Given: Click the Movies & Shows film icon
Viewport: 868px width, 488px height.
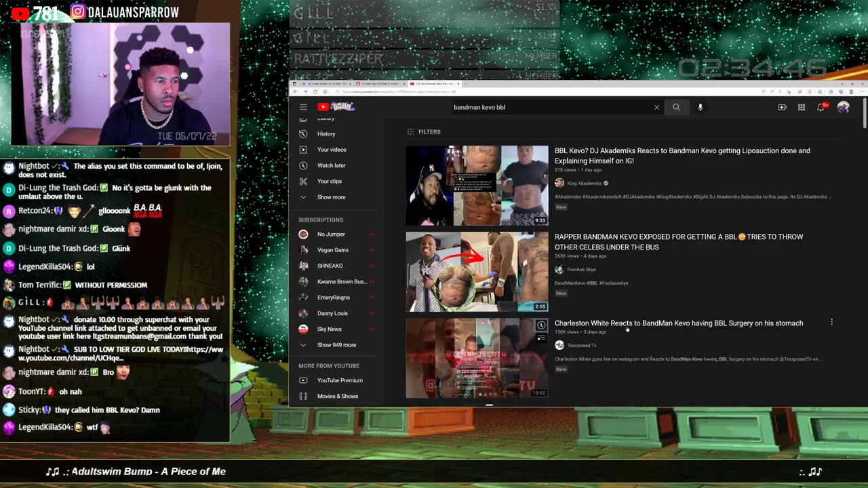Looking at the screenshot, I should coord(303,396).
